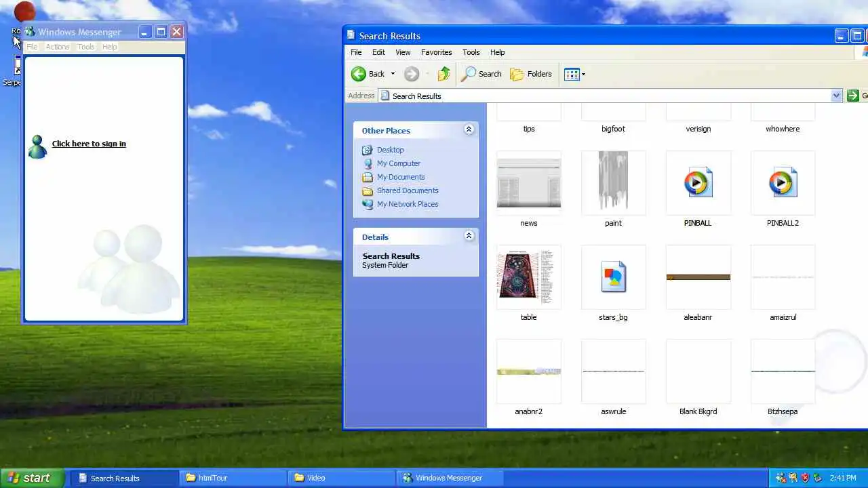Click the Desktop icon in Other Places
Viewport: 868px width, 488px height.
(x=368, y=150)
